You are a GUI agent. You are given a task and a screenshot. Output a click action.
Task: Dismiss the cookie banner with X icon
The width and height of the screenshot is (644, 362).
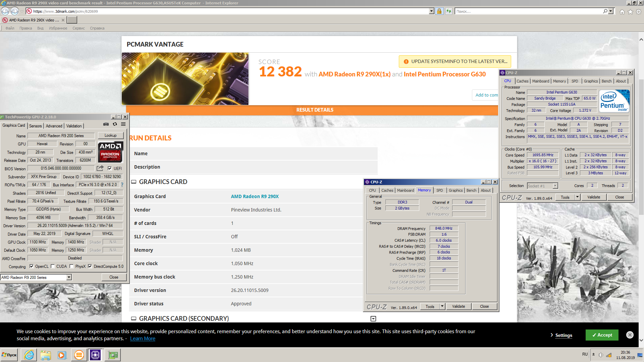pos(630,335)
